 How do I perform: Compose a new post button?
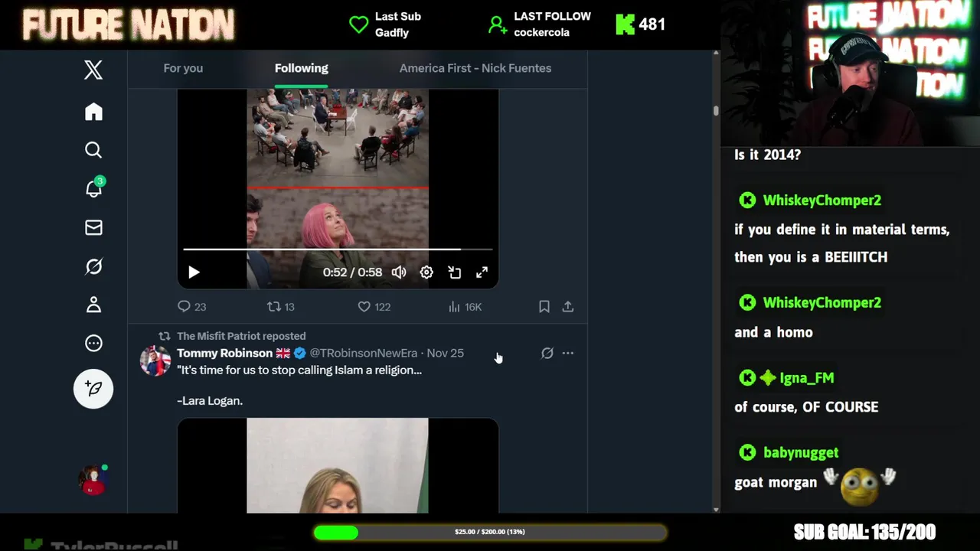(93, 389)
